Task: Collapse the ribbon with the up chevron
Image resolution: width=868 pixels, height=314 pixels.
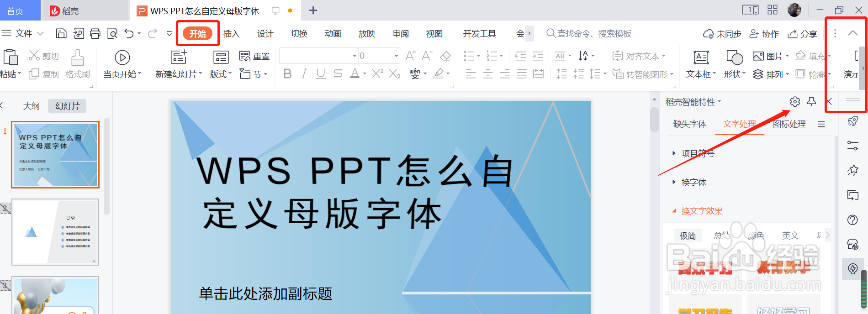Action: point(852,33)
